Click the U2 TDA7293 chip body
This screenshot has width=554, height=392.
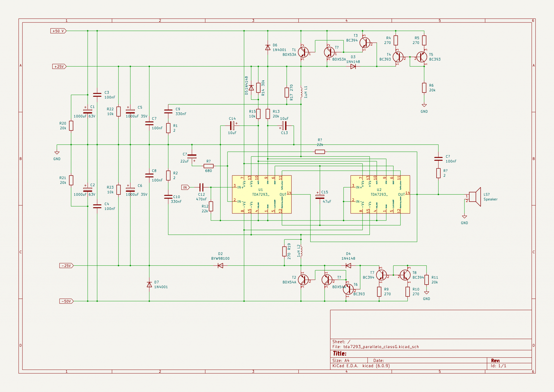[380, 194]
